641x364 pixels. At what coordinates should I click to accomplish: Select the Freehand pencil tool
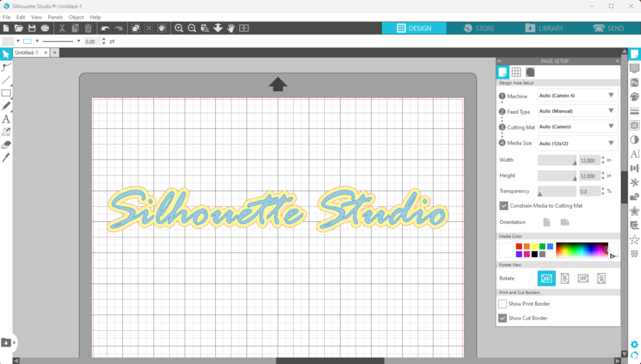point(6,106)
